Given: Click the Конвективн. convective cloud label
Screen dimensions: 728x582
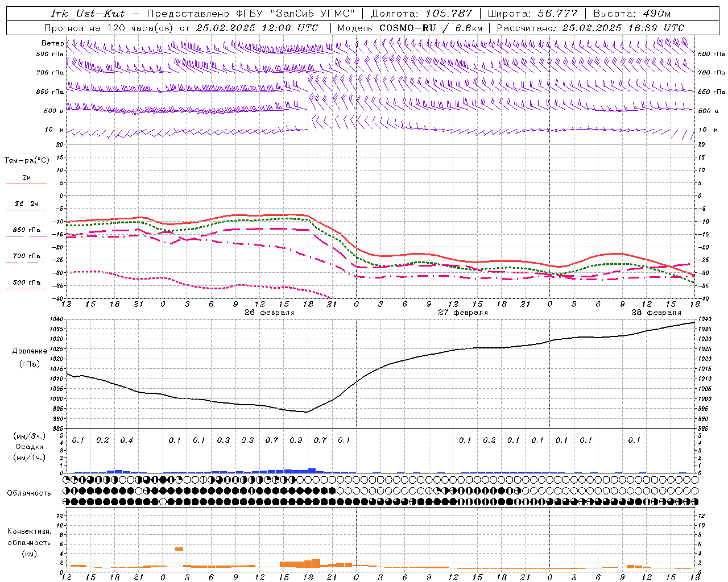Looking at the screenshot, I should coord(29,531).
